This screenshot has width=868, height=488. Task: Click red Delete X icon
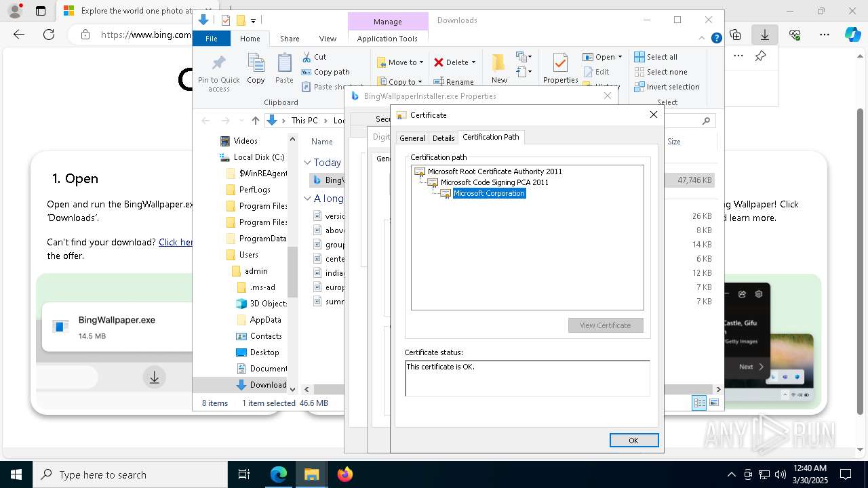pos(439,62)
